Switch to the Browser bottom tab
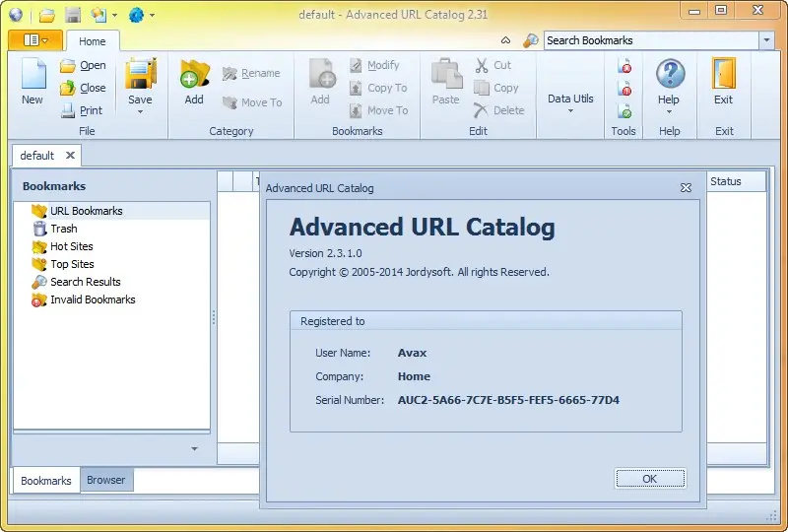 (x=106, y=480)
